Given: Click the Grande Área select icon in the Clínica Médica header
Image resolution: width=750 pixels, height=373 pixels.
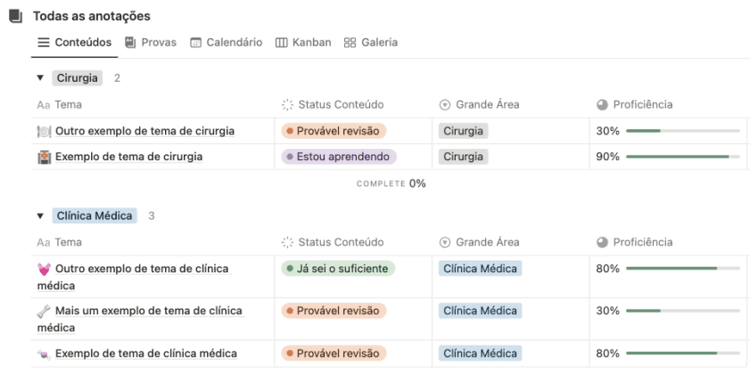Looking at the screenshot, I should (445, 243).
